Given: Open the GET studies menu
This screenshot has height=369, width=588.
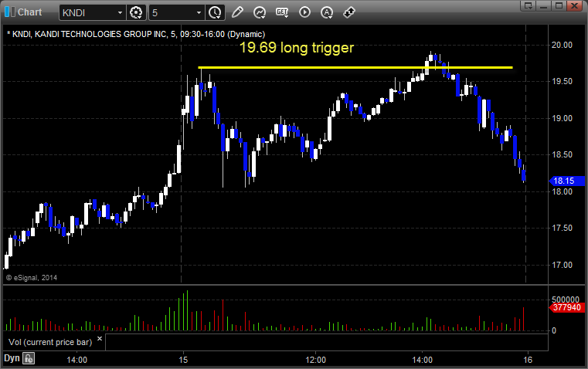Looking at the screenshot, I should (x=282, y=12).
